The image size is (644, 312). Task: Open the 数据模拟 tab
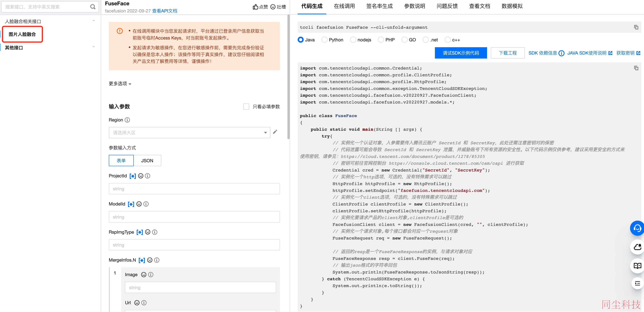click(x=512, y=6)
